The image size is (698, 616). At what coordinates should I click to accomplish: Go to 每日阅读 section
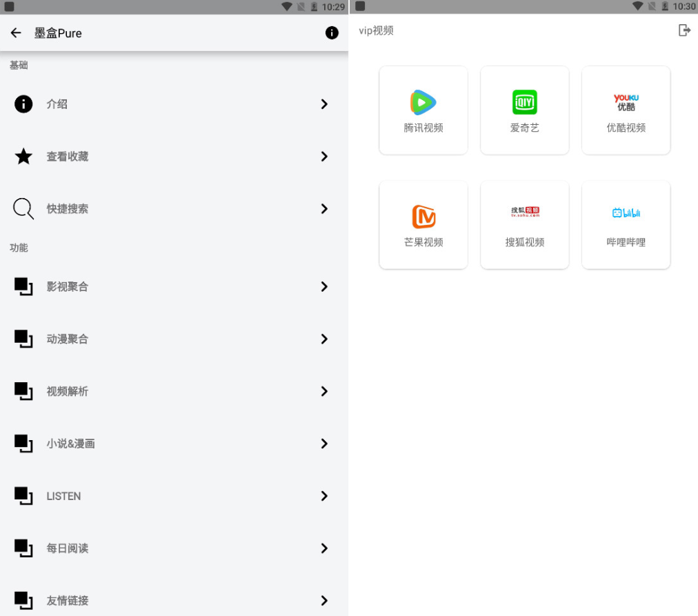[68, 548]
